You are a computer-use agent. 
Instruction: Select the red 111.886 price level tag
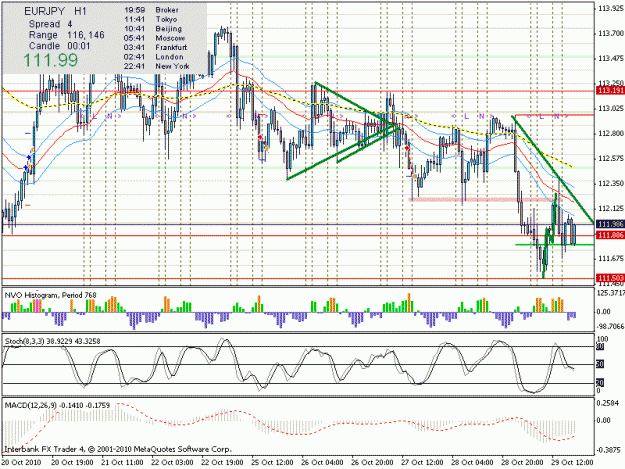coord(610,235)
